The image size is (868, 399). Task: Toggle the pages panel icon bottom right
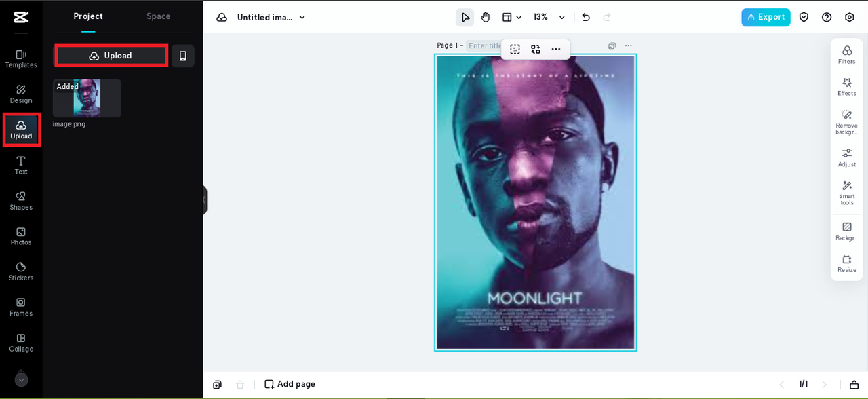(854, 385)
